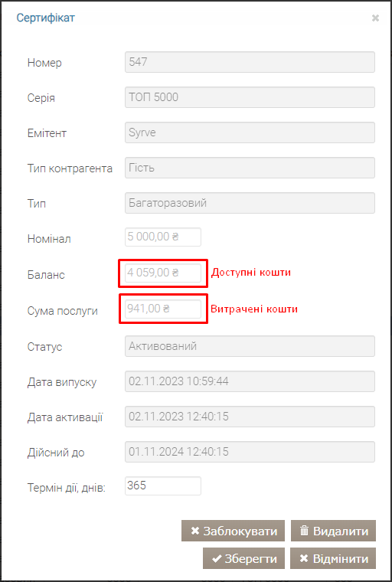Click the Заблокувати button
392x582 pixels.
(x=233, y=531)
